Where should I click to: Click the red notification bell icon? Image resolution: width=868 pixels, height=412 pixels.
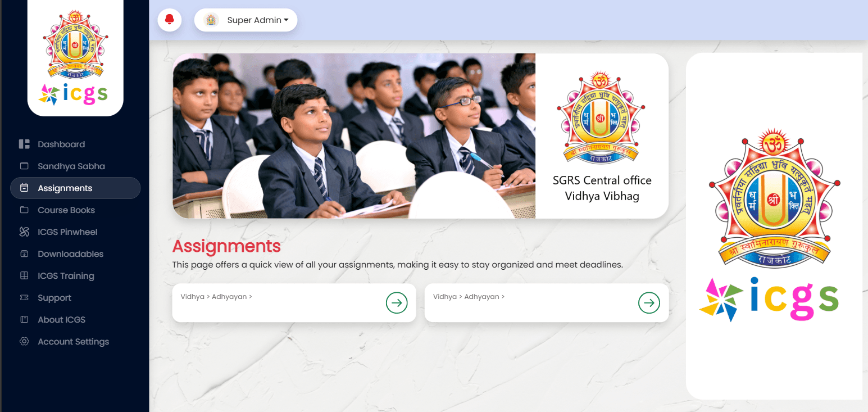(x=169, y=20)
